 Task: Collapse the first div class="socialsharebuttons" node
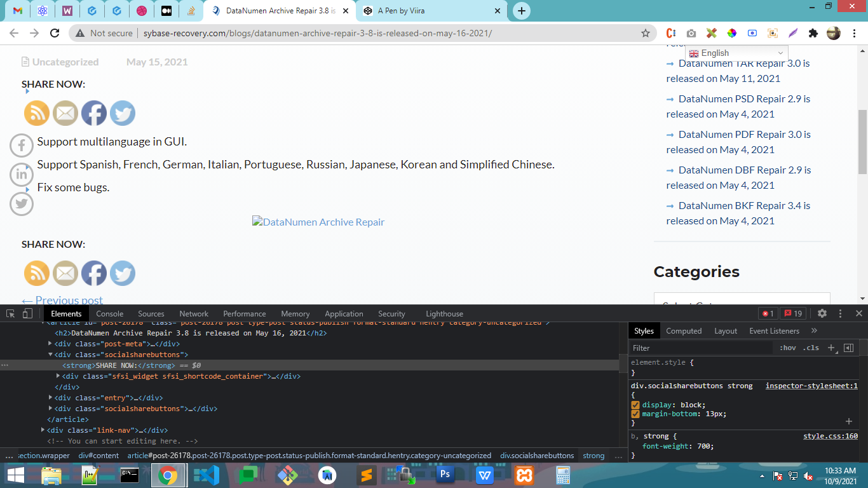point(51,355)
